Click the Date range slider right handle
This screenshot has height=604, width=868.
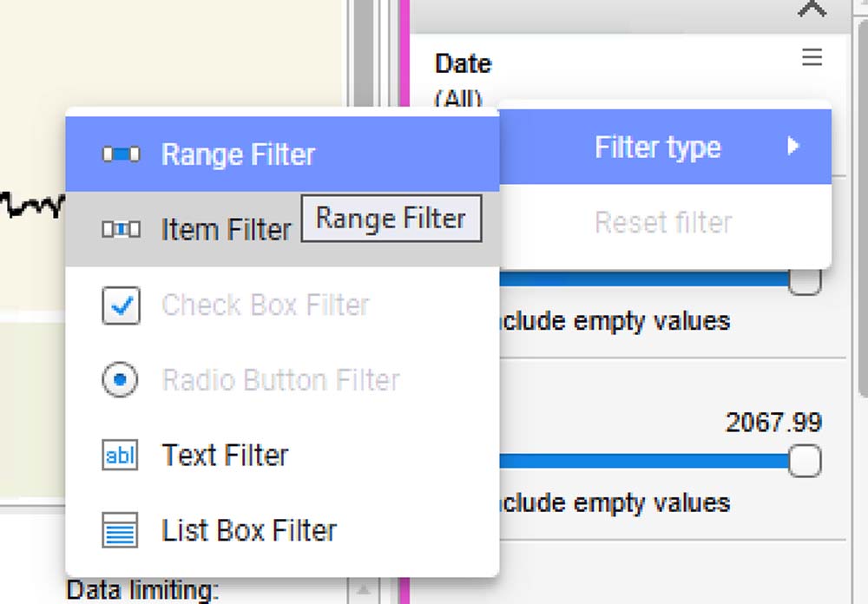(805, 282)
